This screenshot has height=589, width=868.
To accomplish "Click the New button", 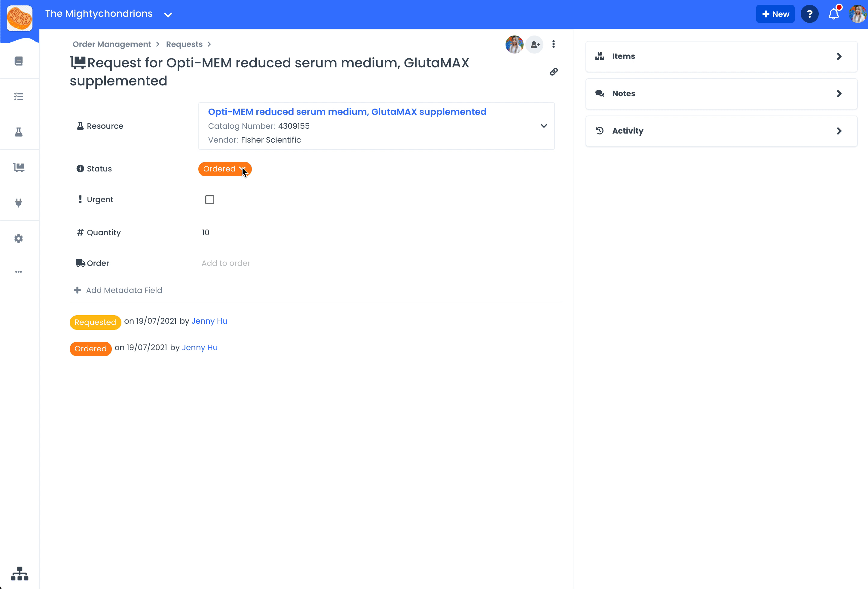I will 775,14.
